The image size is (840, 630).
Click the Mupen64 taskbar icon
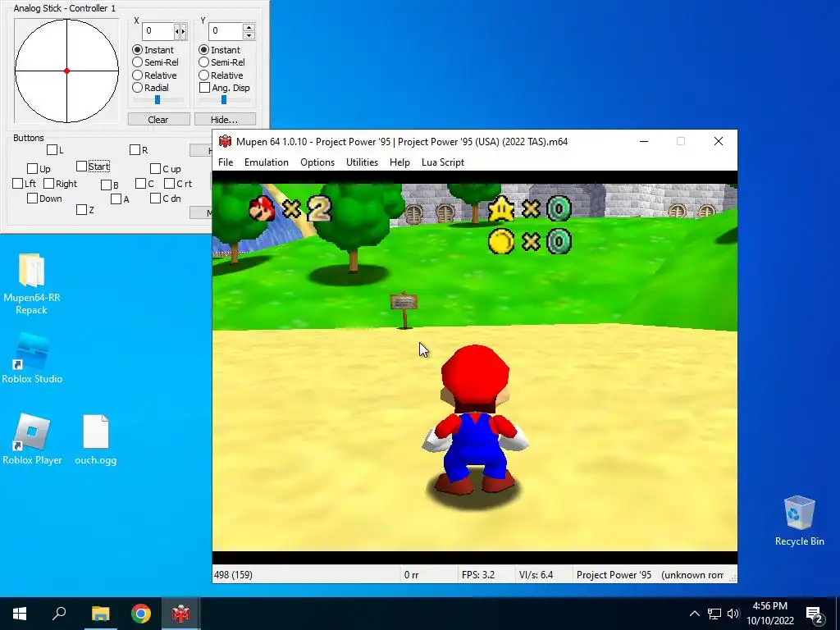pos(180,614)
